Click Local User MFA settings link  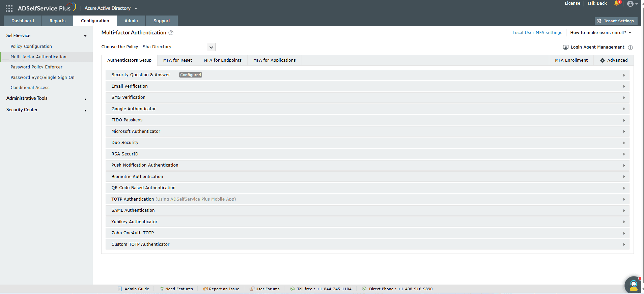coord(537,33)
